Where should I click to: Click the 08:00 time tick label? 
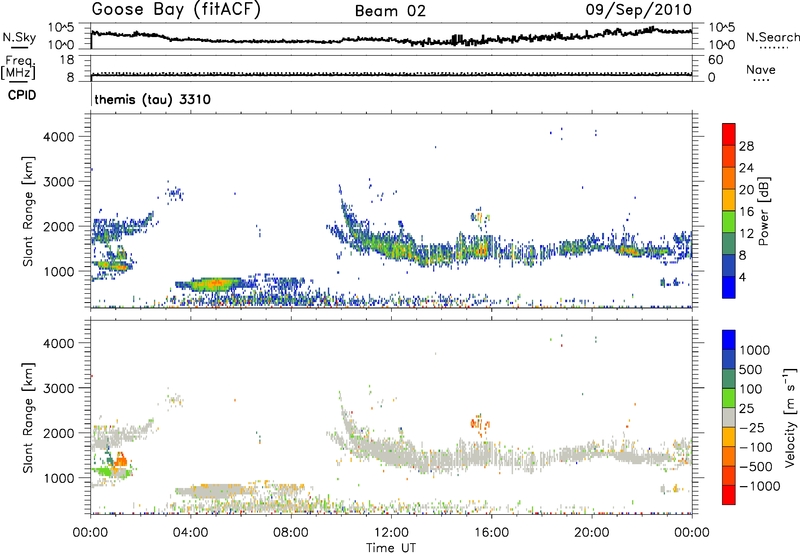[x=291, y=533]
